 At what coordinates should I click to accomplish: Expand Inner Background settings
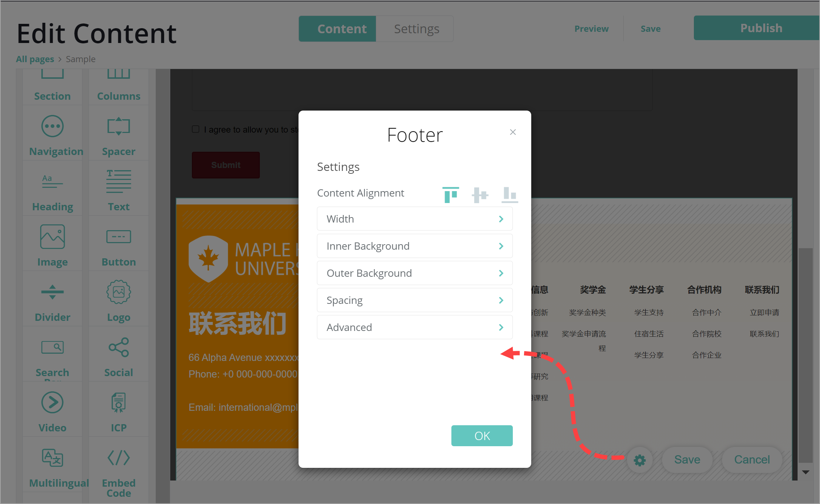click(415, 246)
